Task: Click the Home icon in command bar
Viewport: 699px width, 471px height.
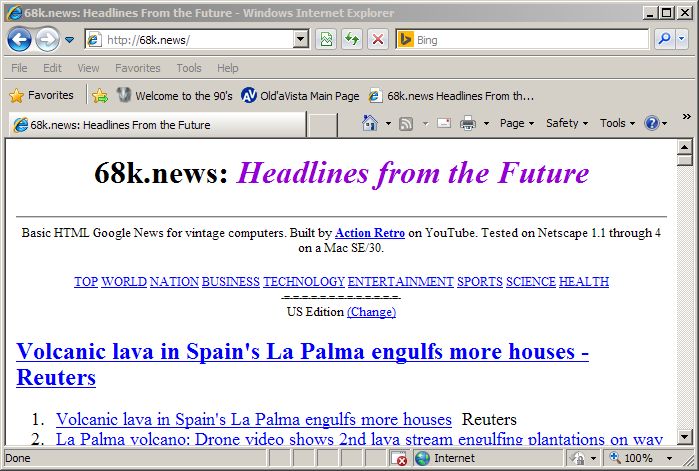Action: coord(370,123)
